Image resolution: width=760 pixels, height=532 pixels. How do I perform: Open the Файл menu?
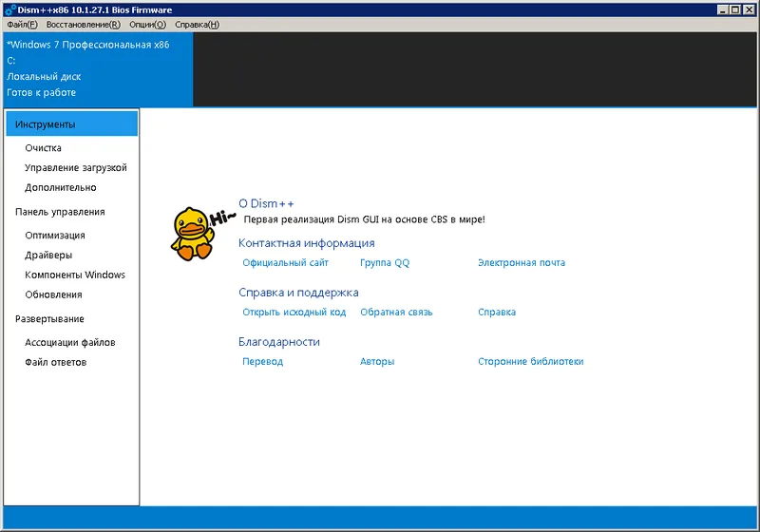[x=22, y=25]
